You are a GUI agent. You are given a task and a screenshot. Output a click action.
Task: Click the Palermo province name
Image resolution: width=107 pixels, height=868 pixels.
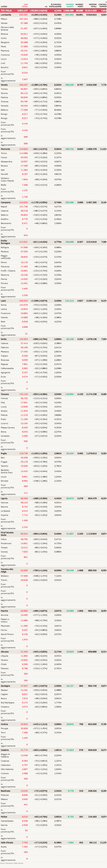pyautogui.click(x=5, y=347)
